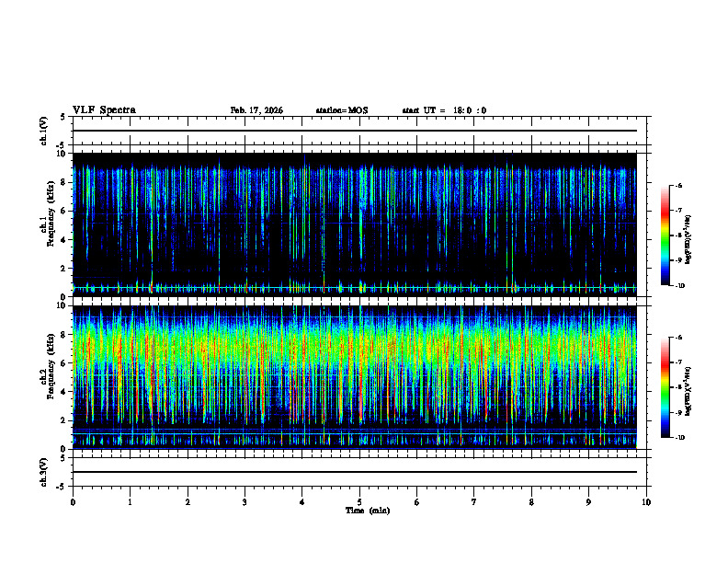728x563 pixels.
Task: Click time axis tick label "8"
Action: coord(531,502)
